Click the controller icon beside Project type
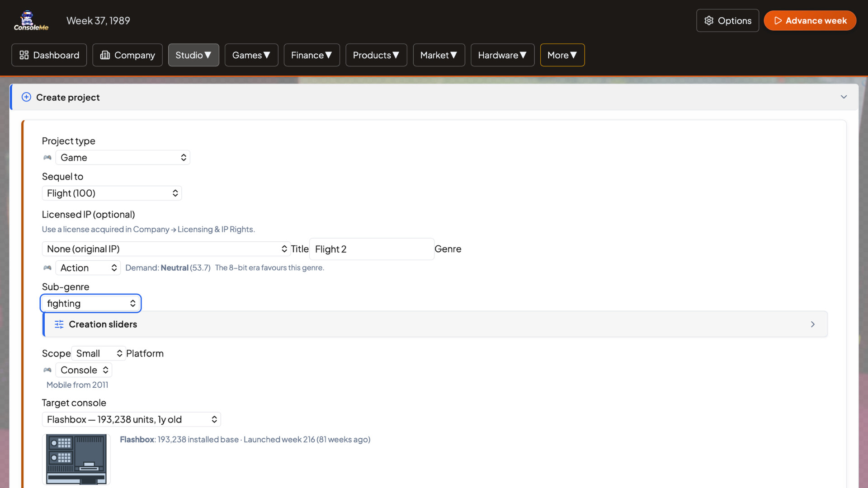 pyautogui.click(x=47, y=158)
